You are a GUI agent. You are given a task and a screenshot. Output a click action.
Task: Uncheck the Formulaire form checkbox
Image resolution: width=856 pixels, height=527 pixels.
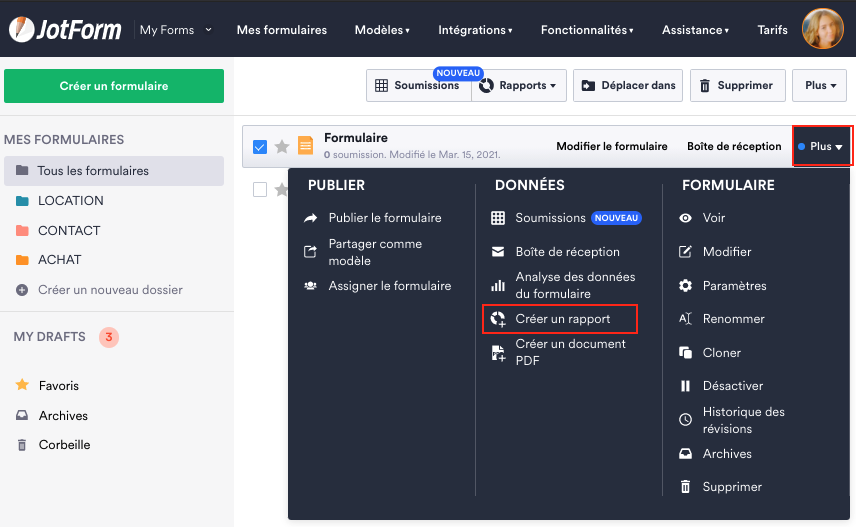260,147
